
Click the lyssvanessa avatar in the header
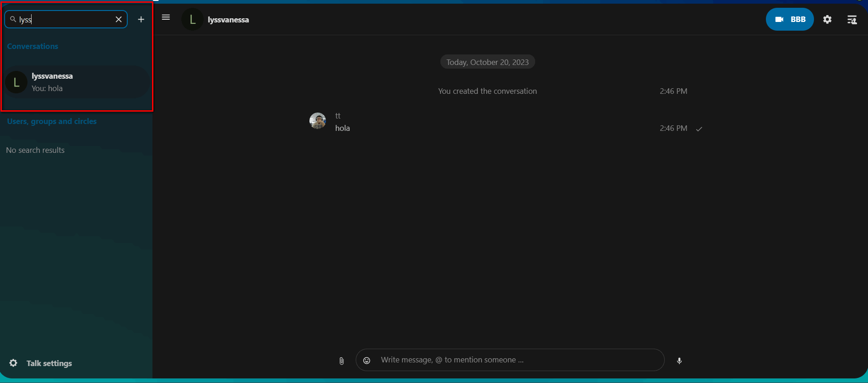coord(192,19)
